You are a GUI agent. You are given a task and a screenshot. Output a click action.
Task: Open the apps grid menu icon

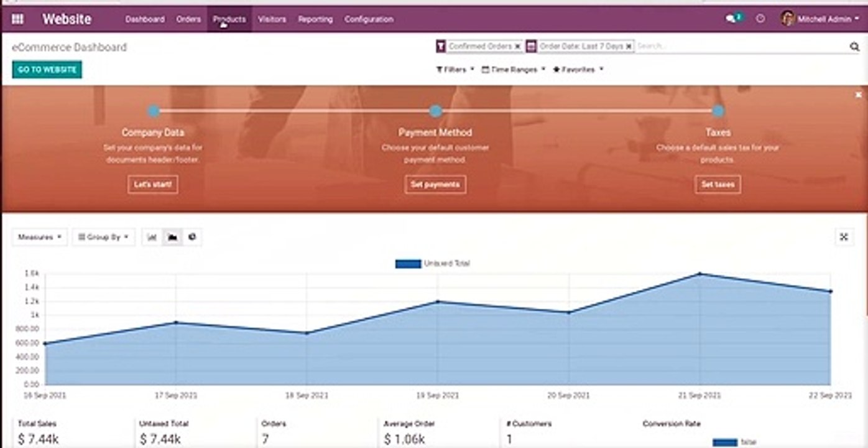coord(17,19)
